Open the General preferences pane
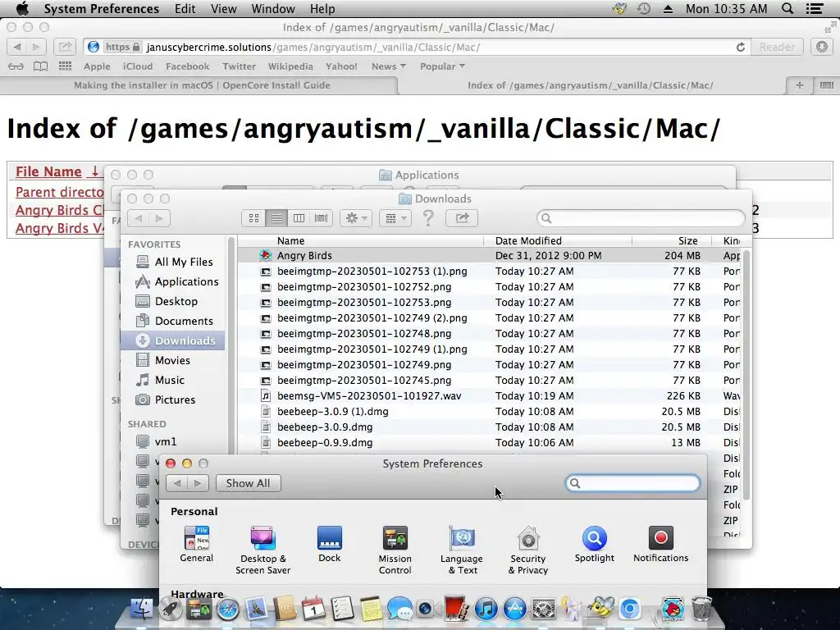The width and height of the screenshot is (840, 630). click(x=197, y=544)
